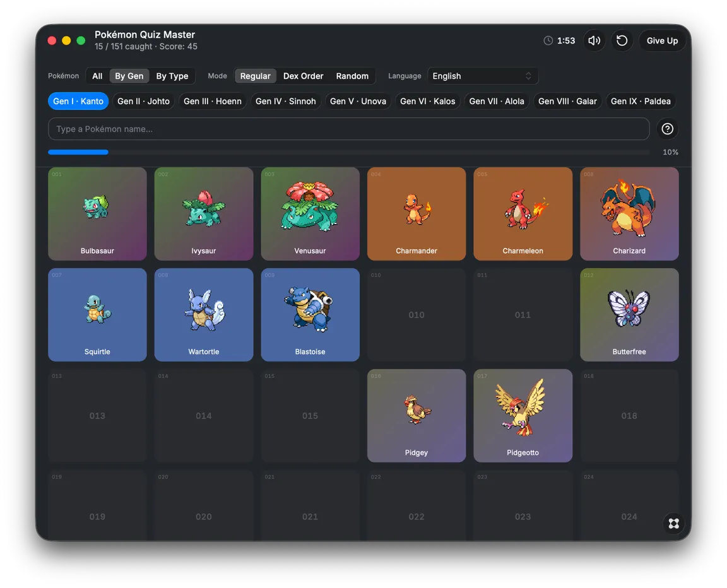
Task: Switch mode to Dex Order
Action: pyautogui.click(x=303, y=76)
